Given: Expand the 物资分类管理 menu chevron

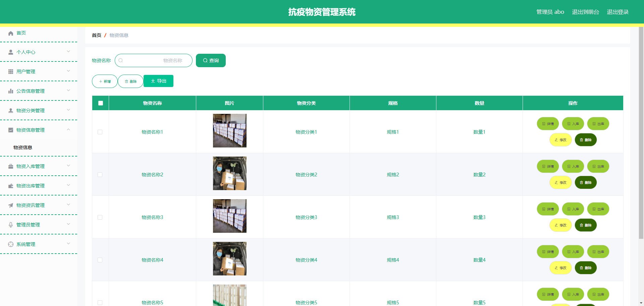Looking at the screenshot, I should coord(68,110).
